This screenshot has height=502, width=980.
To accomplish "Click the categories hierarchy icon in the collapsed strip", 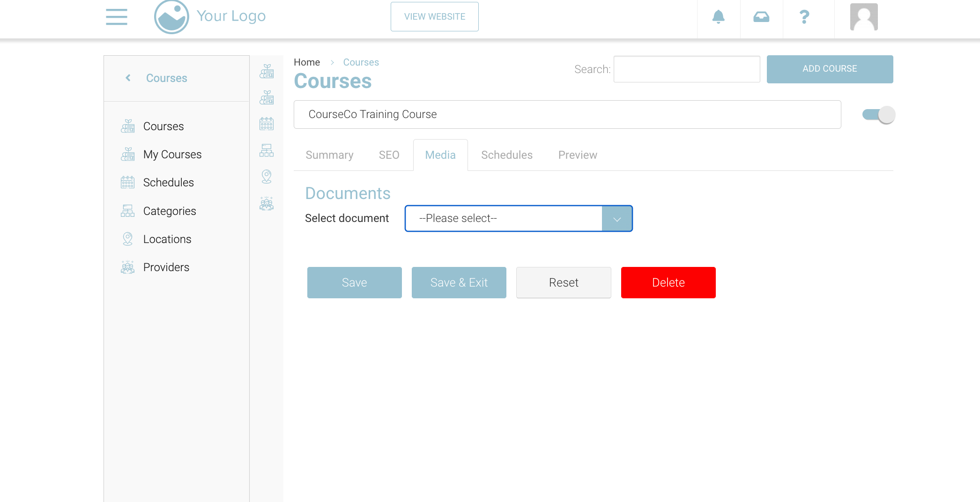I will pos(267,150).
